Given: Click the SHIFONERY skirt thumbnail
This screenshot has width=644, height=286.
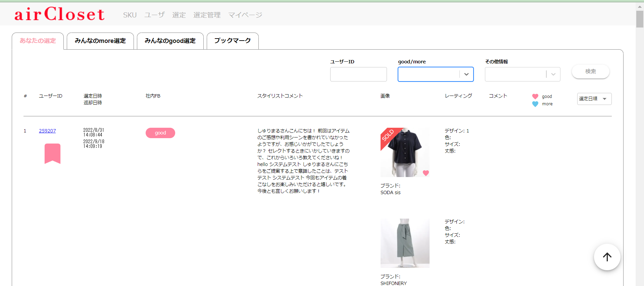Looking at the screenshot, I should pyautogui.click(x=405, y=243).
